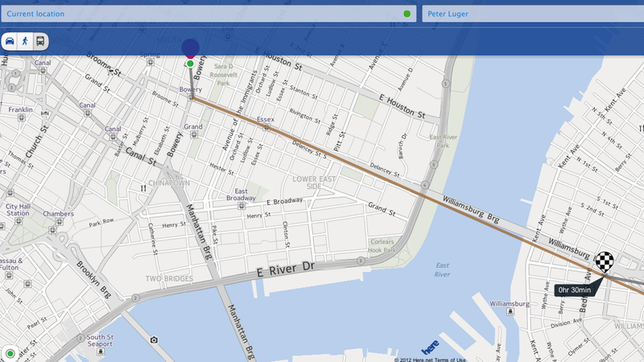Select the walking mode icon
644x362 pixels.
tap(25, 41)
